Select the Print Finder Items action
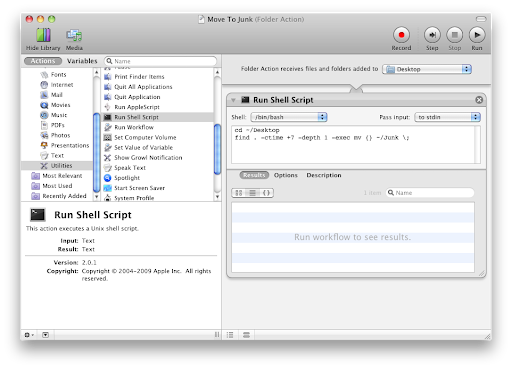The image size is (512, 369). point(139,77)
